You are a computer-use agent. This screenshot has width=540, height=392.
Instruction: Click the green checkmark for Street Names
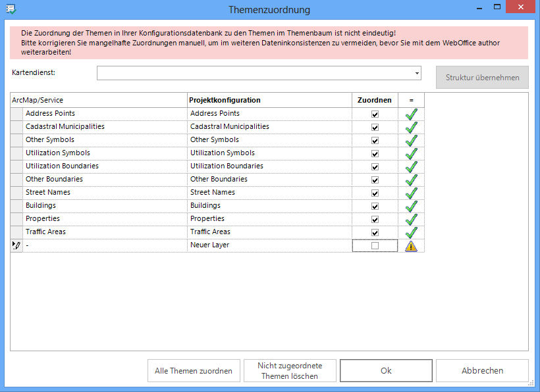click(411, 193)
